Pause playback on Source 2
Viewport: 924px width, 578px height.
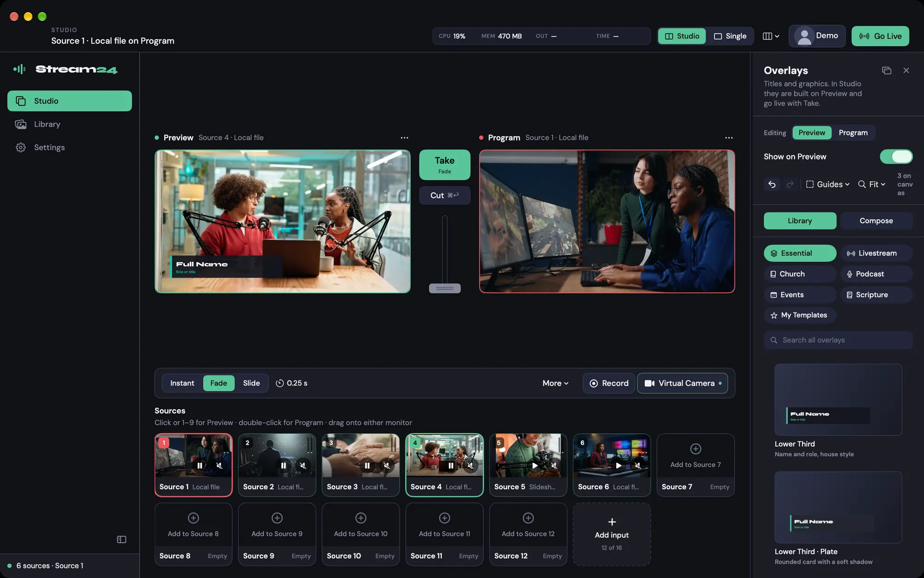click(x=283, y=466)
